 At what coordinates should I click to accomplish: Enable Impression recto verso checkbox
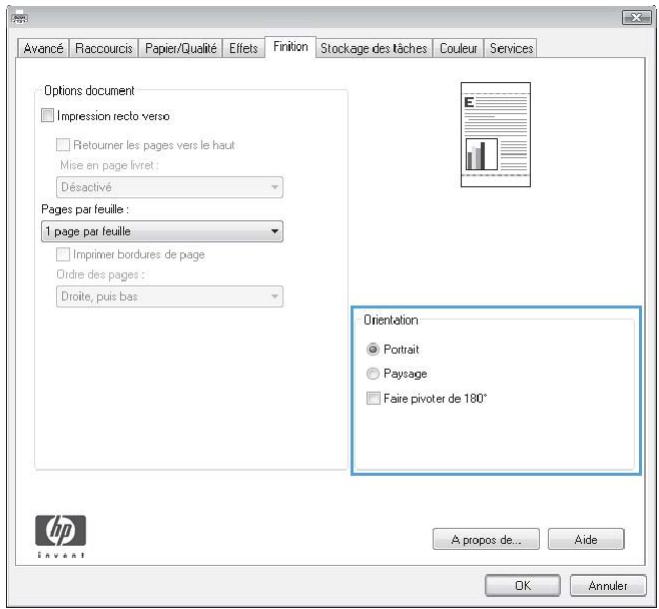[x=47, y=115]
